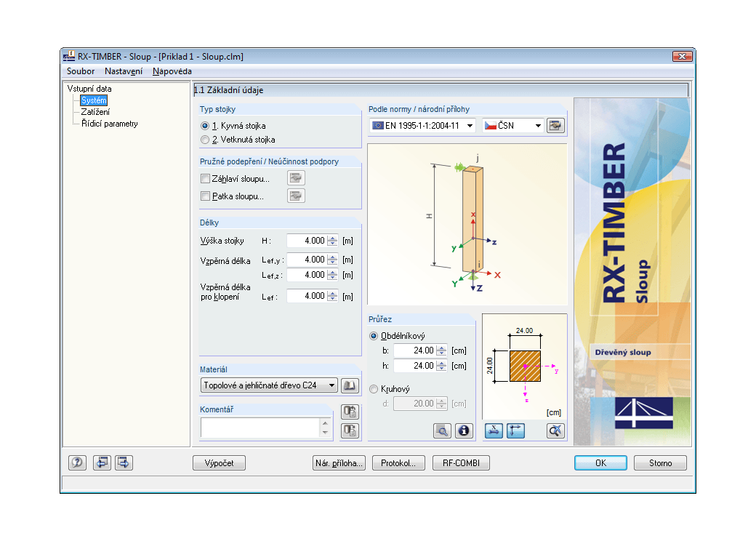
Task: Select Systém in the tree
Action: click(94, 100)
